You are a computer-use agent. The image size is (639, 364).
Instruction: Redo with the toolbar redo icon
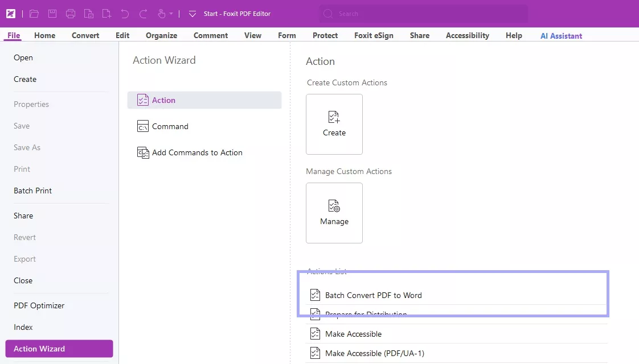coord(143,13)
